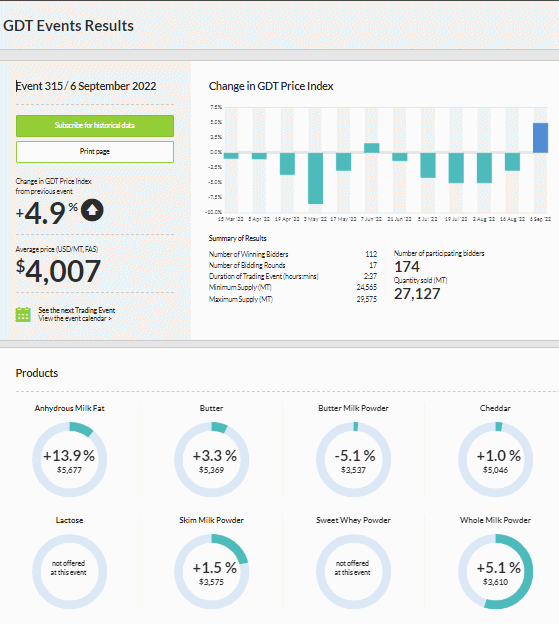Click the green calendar icon
The width and height of the screenshot is (559, 624).
click(x=23, y=314)
